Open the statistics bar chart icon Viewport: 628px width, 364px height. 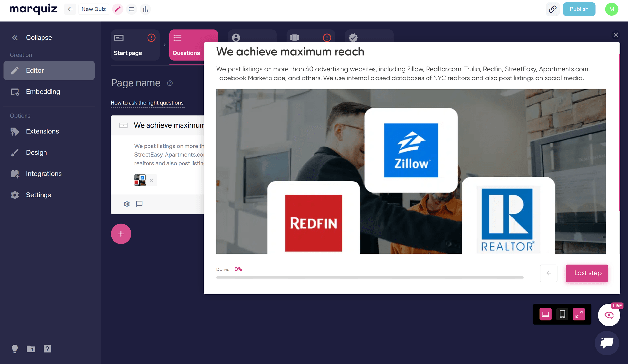pos(145,9)
